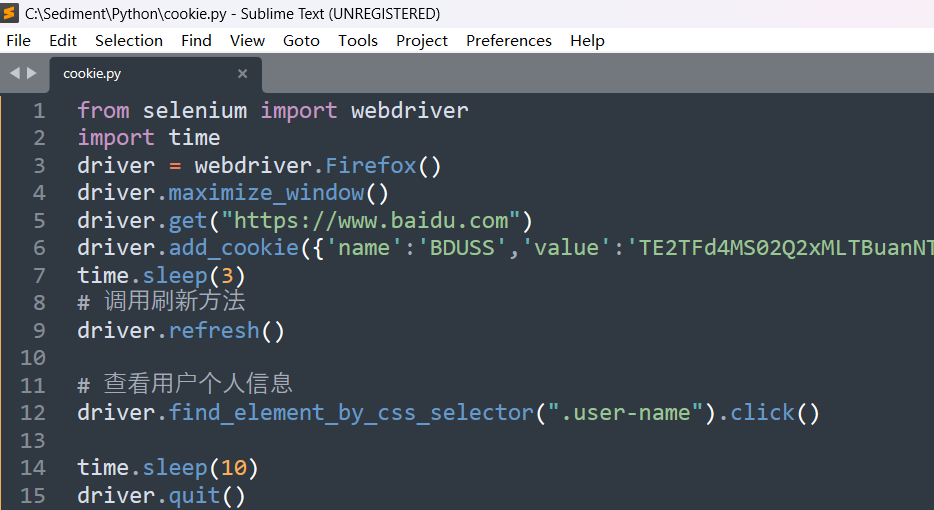Open the File menu
This screenshot has width=934, height=510.
pos(19,40)
